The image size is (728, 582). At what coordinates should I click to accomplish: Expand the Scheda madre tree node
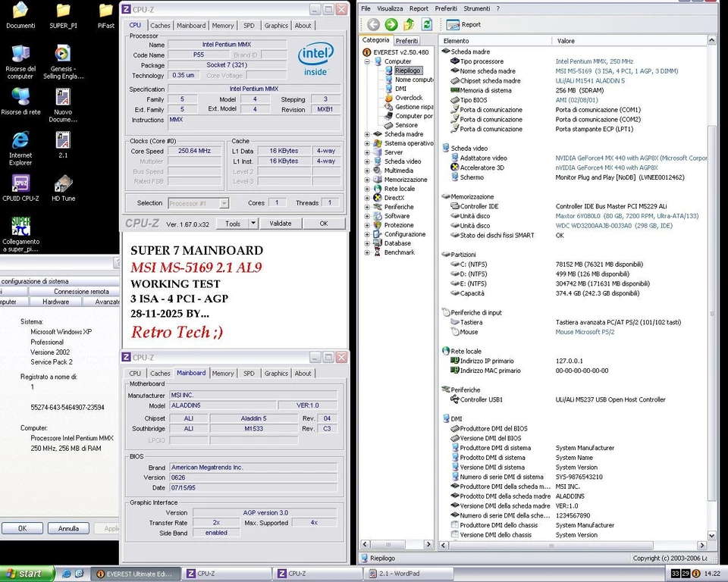pos(368,134)
